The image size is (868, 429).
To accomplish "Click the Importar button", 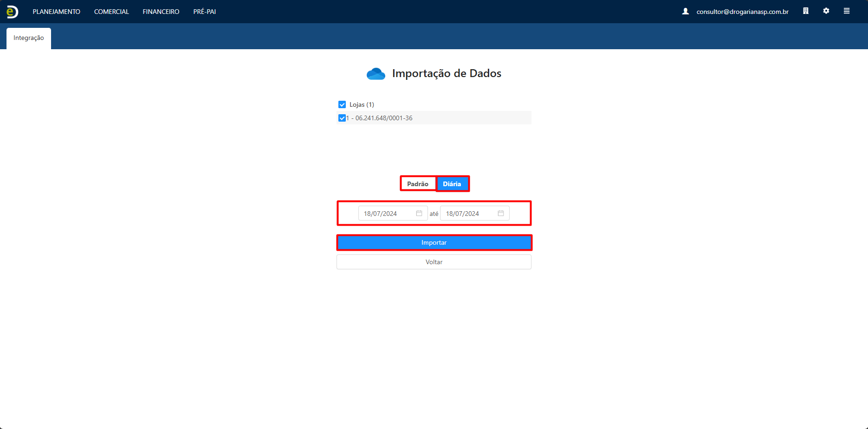I will pos(434,243).
